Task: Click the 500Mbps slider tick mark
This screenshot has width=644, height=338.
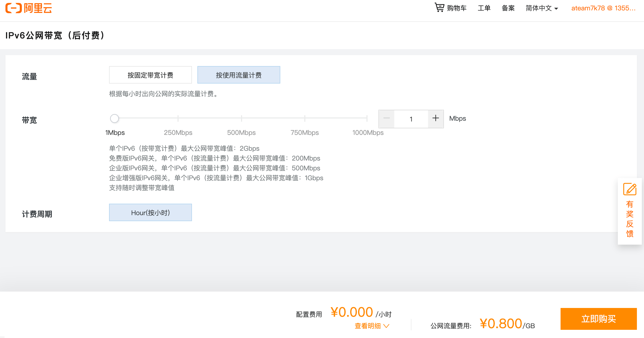Action: click(x=241, y=118)
